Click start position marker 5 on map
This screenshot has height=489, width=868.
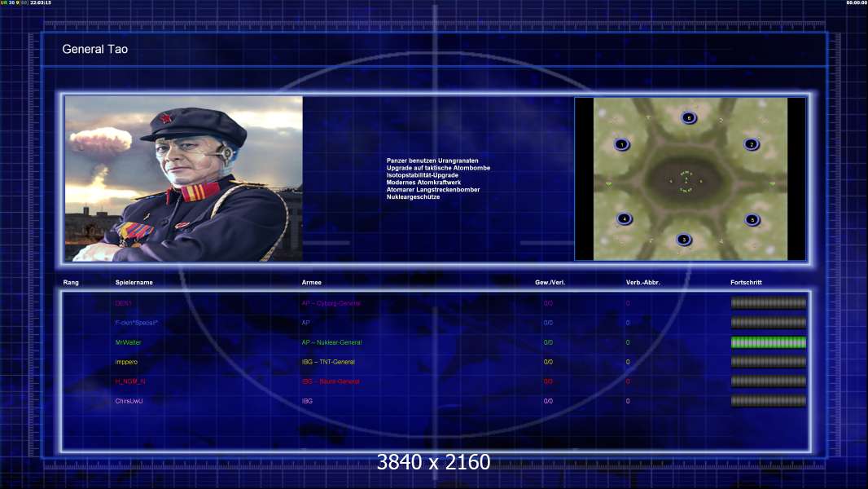coord(752,220)
